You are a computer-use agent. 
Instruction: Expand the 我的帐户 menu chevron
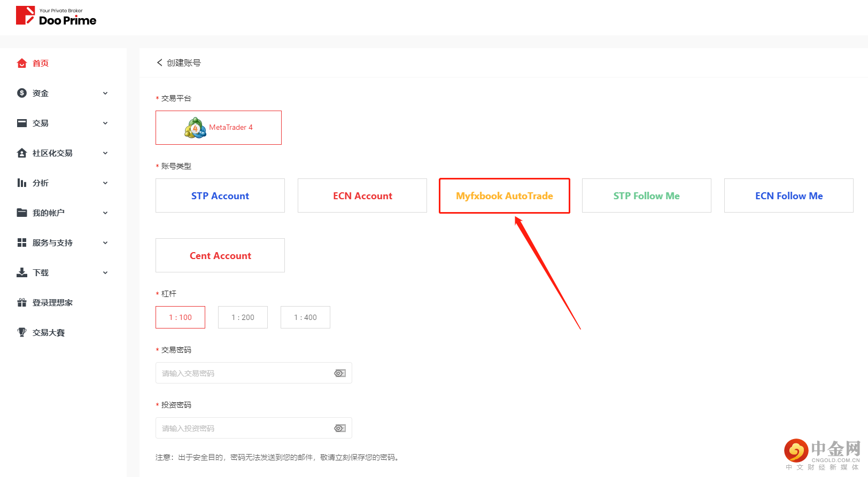[x=105, y=213]
